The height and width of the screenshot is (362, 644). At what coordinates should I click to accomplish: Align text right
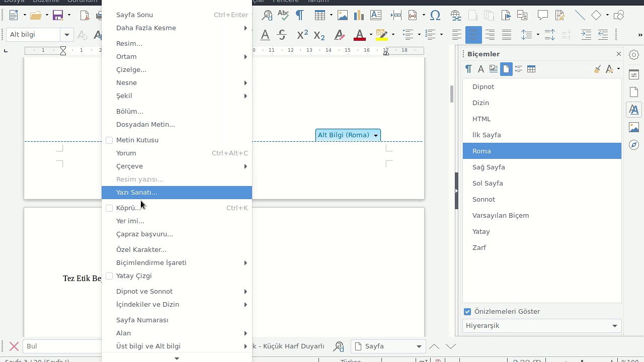(490, 35)
